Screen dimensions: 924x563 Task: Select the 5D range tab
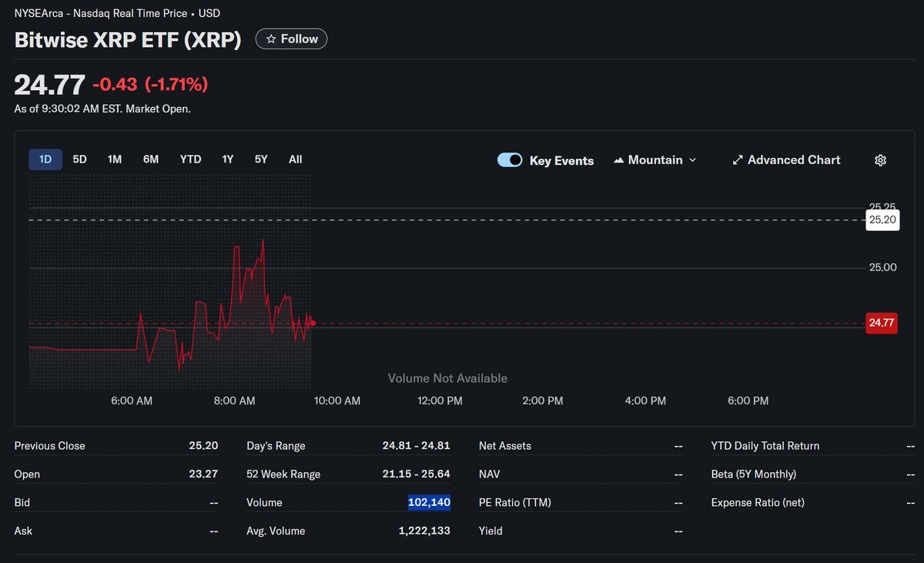[x=80, y=159]
